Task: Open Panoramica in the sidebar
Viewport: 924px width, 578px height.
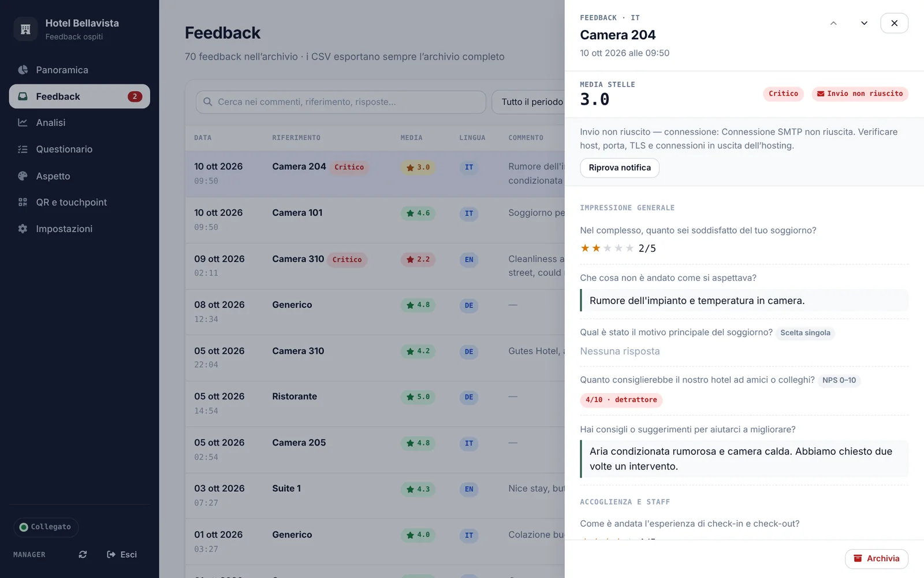Action: (79, 70)
